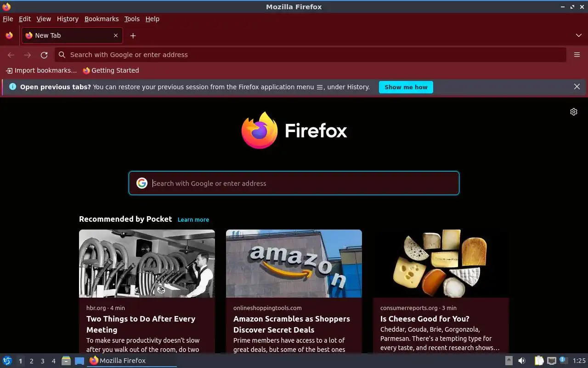Open Learn more link next to Pocket

[193, 219]
